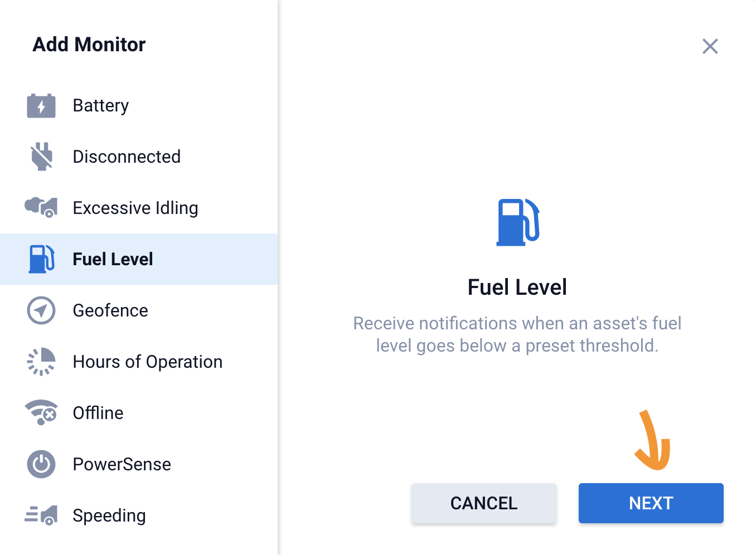This screenshot has width=756, height=555.
Task: Click the Excessive Idling truck icon
Action: tap(41, 207)
